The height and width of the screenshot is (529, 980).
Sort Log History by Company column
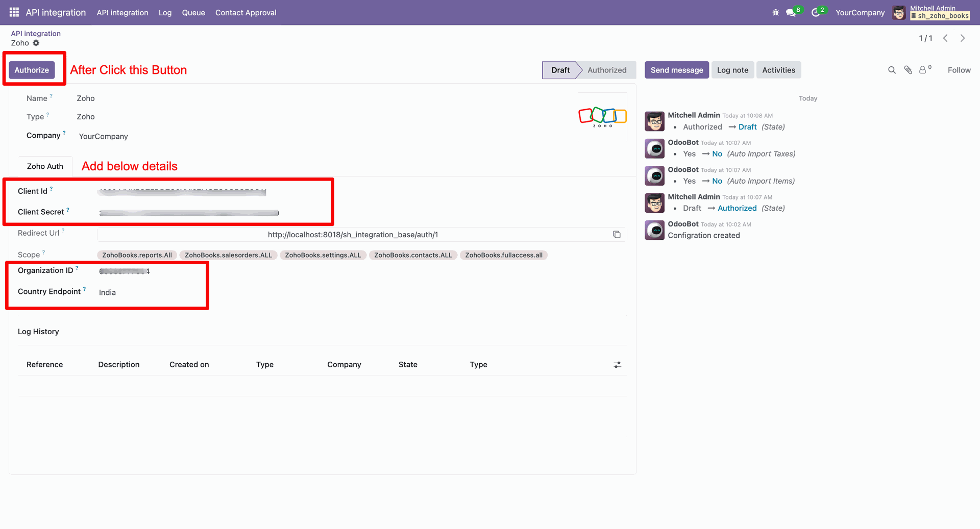(x=344, y=365)
